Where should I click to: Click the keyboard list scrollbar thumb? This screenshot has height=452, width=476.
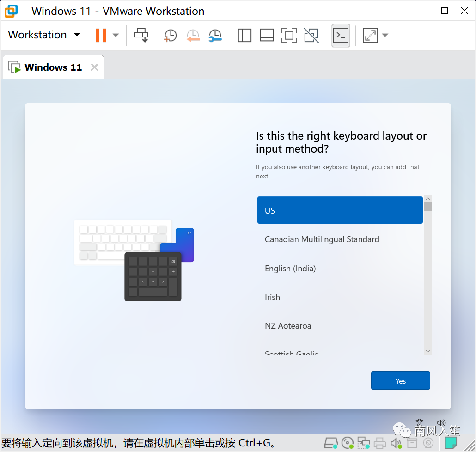click(x=428, y=207)
